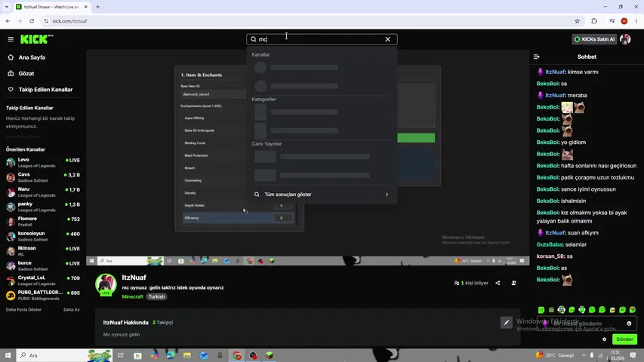Open Gözat in sidebar
Viewport: 644px width, 362px height.
tap(26, 73)
